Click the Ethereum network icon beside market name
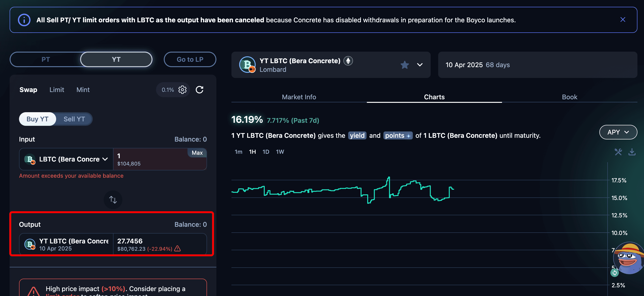The height and width of the screenshot is (296, 644). coord(348,61)
